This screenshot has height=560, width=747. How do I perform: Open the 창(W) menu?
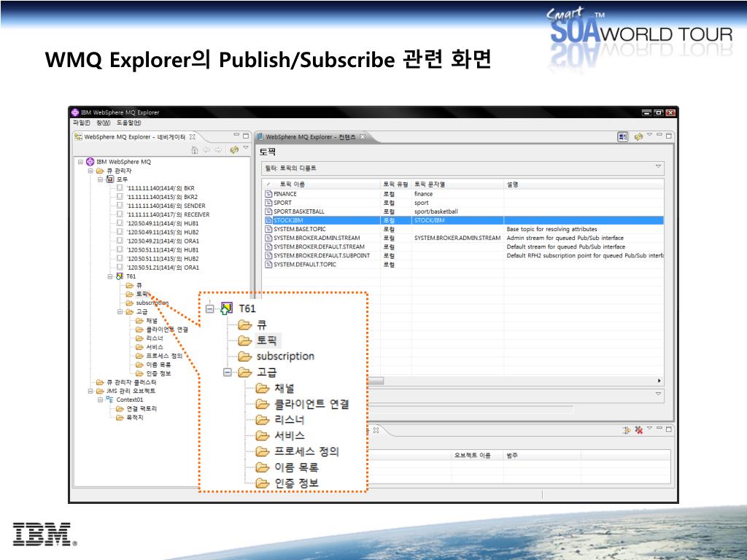104,122
